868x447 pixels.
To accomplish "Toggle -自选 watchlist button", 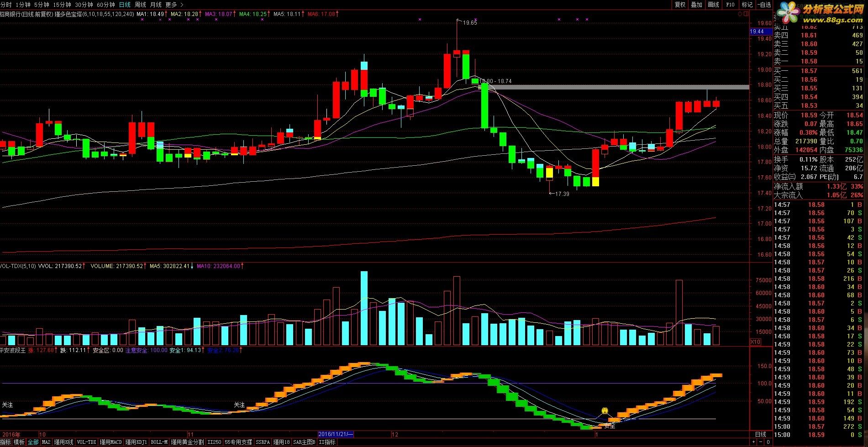I will (x=764, y=5).
